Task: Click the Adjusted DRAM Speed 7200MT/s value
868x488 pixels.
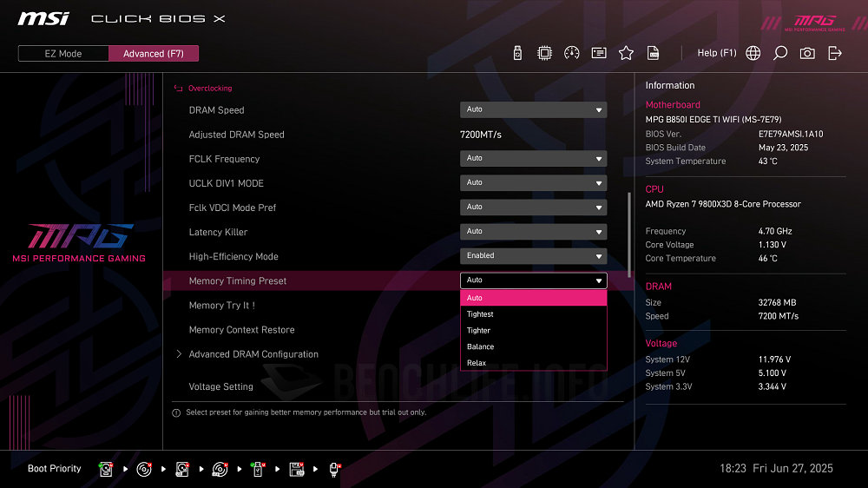Action: pos(481,135)
